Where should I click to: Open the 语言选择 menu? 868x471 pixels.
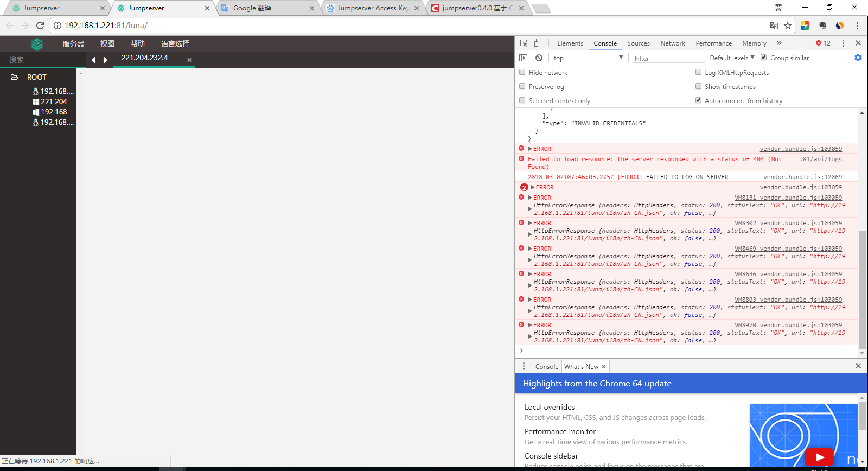[175, 44]
